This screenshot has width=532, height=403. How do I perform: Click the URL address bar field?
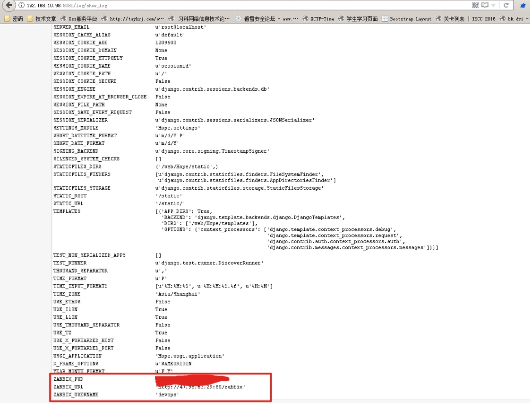(x=236, y=5)
